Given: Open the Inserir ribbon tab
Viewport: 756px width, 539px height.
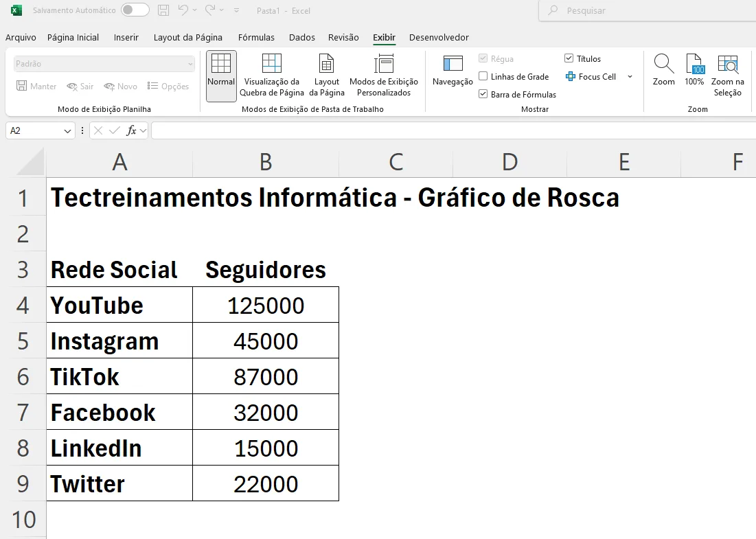Looking at the screenshot, I should (x=126, y=37).
